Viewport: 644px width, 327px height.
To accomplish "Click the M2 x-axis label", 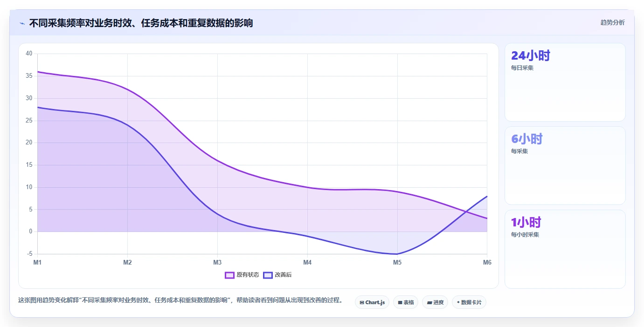I will [127, 262].
